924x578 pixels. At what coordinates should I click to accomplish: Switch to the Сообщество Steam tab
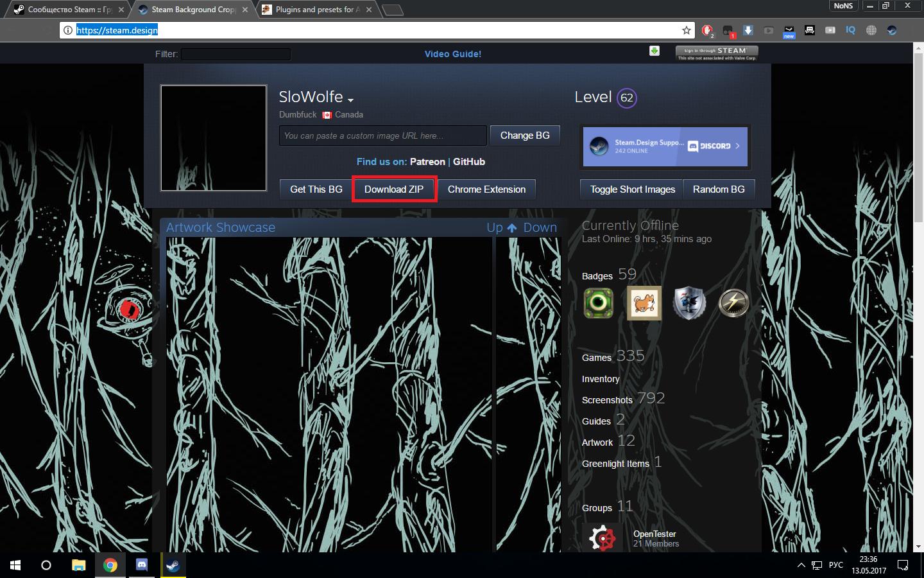[x=64, y=10]
